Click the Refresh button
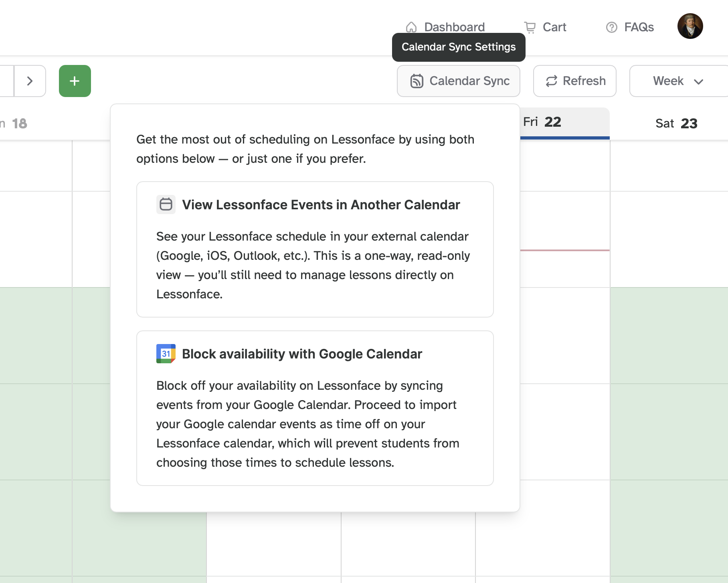The height and width of the screenshot is (583, 728). [x=574, y=81]
